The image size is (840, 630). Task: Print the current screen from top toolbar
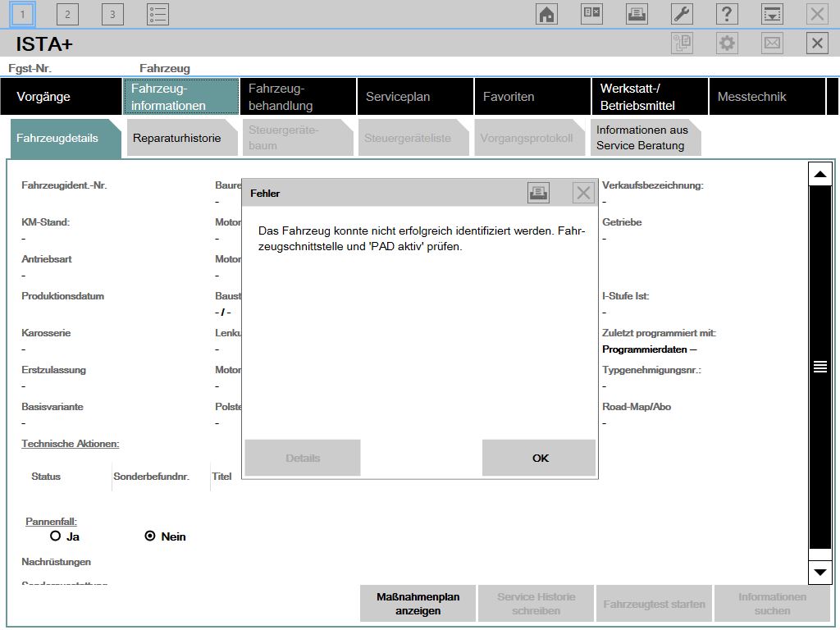[637, 14]
